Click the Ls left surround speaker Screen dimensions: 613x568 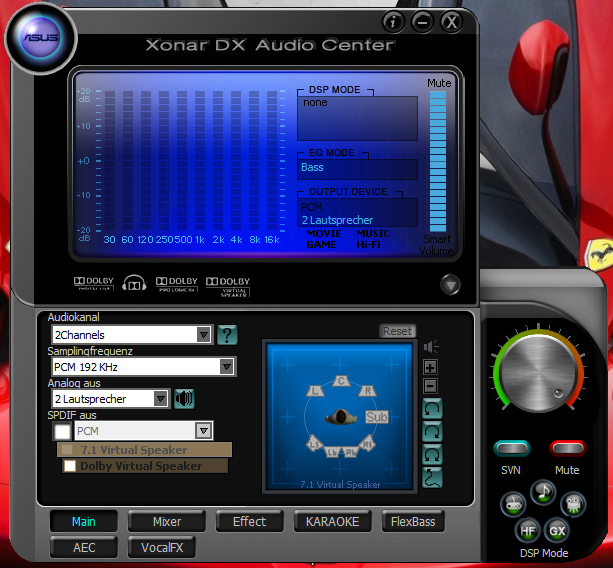[x=314, y=444]
